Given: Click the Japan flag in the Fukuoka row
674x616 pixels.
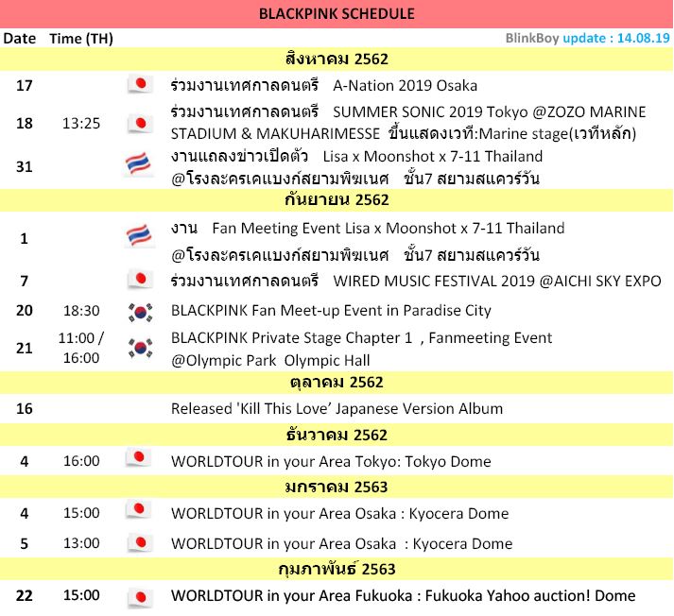Looking at the screenshot, I should coord(140,597).
